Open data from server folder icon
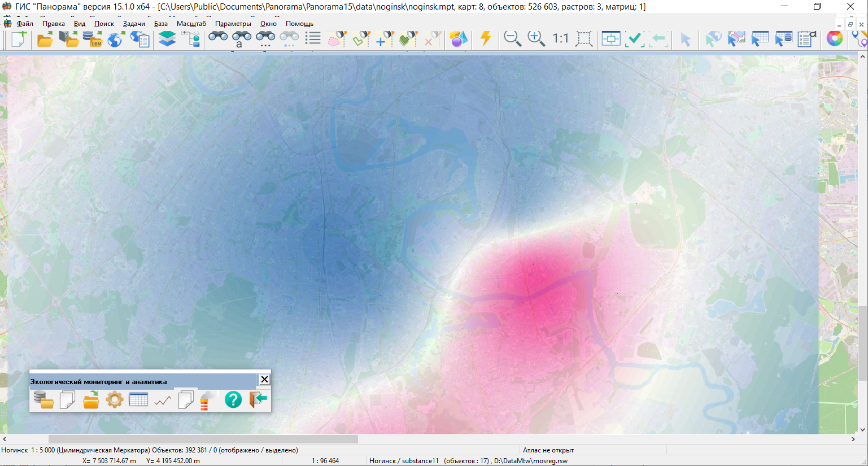Viewport: 868px width, 466px height. (x=68, y=39)
